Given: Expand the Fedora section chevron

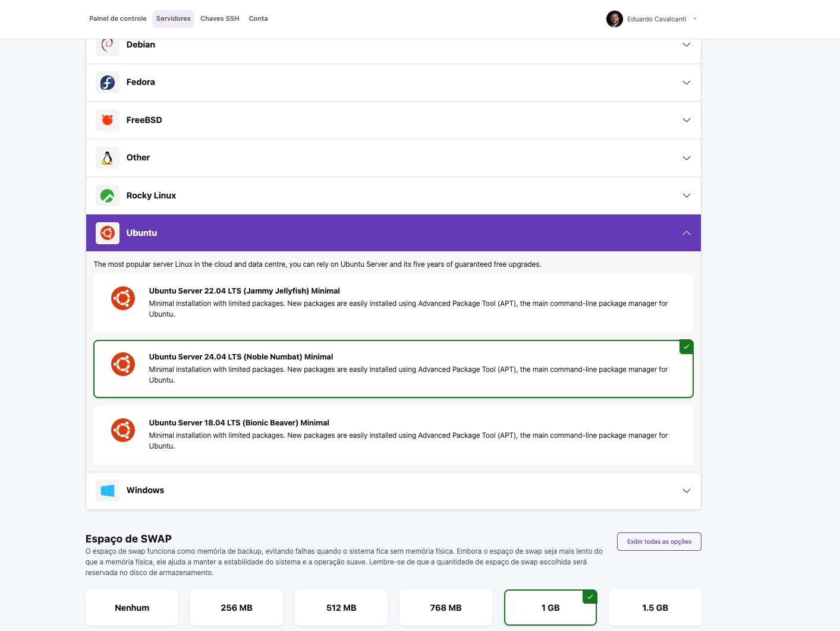Looking at the screenshot, I should click(x=687, y=83).
